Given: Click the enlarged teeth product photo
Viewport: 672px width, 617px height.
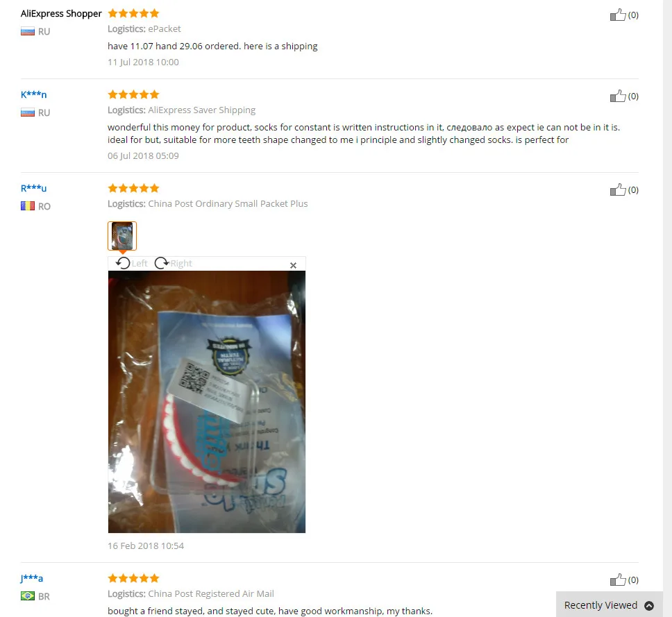Looking at the screenshot, I should (x=207, y=402).
